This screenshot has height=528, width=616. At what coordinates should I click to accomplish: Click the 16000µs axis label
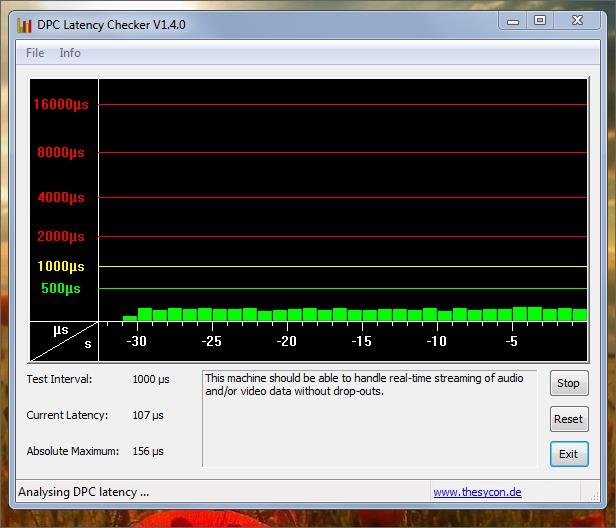click(61, 104)
